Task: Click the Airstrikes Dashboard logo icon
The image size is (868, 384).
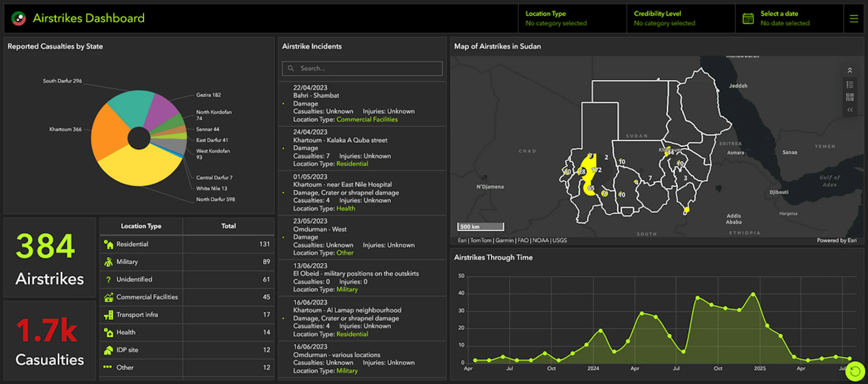Action: pos(19,18)
